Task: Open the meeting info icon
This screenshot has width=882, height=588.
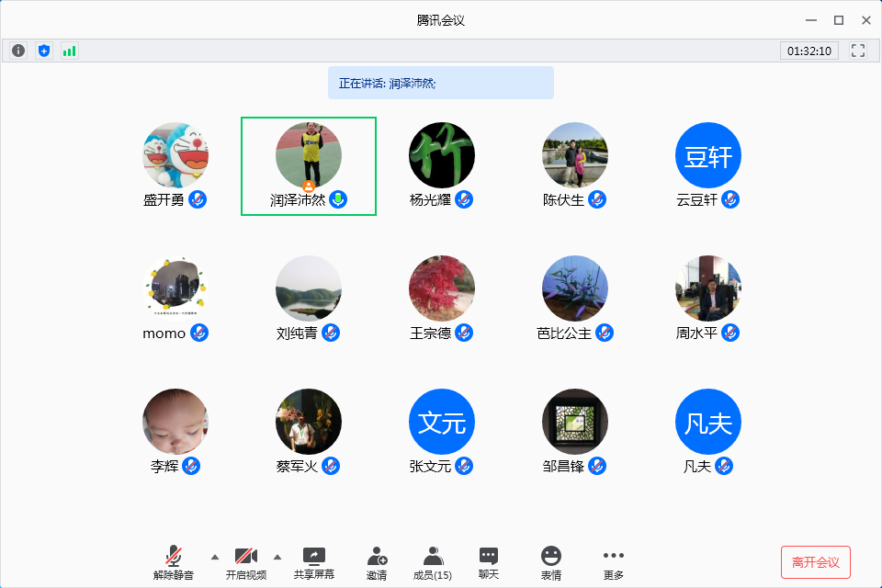Action: (x=18, y=51)
